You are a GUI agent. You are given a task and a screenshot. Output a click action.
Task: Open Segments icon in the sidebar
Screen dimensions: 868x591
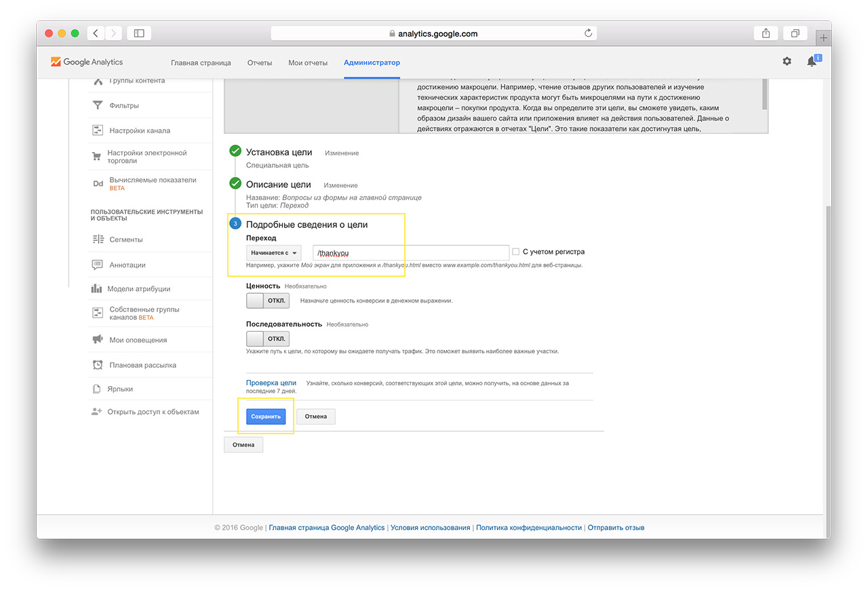pos(98,240)
